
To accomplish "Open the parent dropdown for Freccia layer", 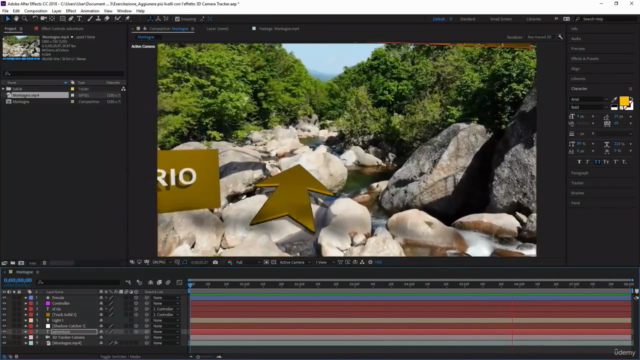I will click(166, 298).
